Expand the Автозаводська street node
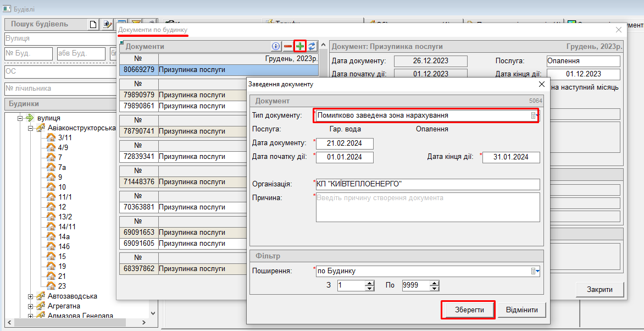 31,296
